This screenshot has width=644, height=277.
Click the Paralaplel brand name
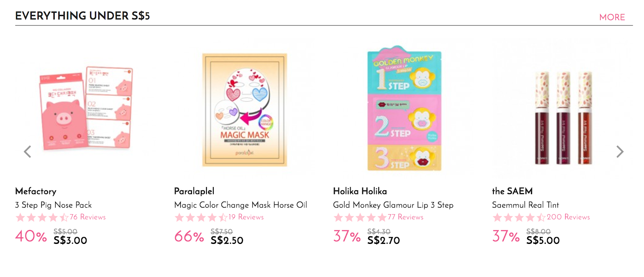[x=194, y=191]
